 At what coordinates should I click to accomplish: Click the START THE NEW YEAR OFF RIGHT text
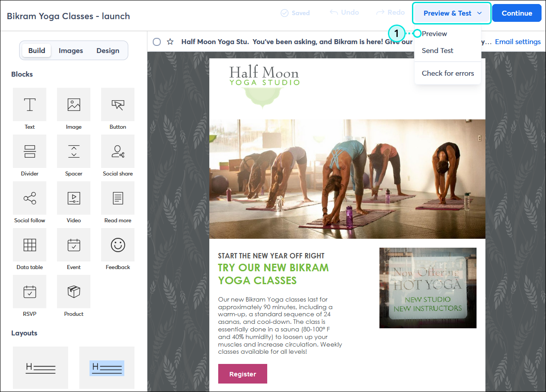pos(271,256)
